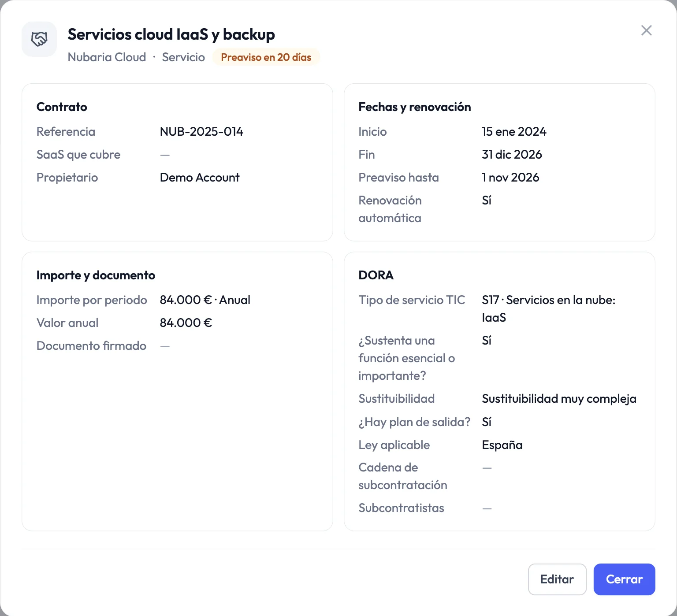The width and height of the screenshot is (677, 616).
Task: Click the 'Preaviso hasta' field label
Action: click(x=398, y=178)
